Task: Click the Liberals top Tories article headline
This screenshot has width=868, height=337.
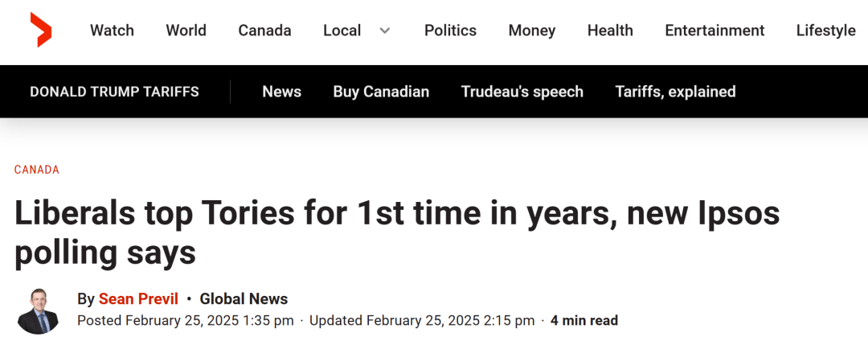Action: 397,233
